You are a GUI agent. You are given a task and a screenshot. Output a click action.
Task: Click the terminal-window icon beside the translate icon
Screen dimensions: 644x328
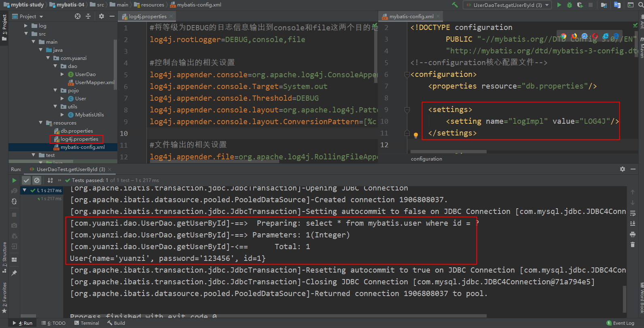631,5
